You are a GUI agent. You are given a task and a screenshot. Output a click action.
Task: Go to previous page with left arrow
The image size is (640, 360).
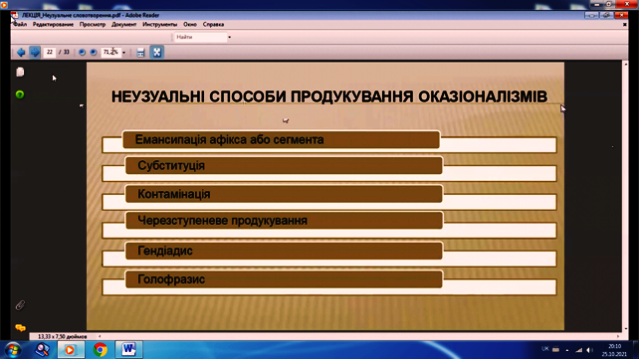click(21, 52)
